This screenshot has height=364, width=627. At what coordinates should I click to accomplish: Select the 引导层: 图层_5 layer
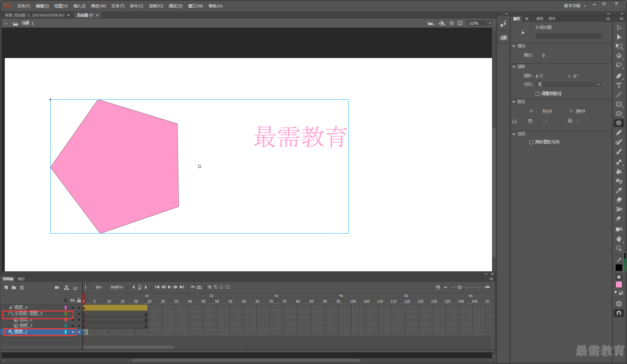point(28,314)
